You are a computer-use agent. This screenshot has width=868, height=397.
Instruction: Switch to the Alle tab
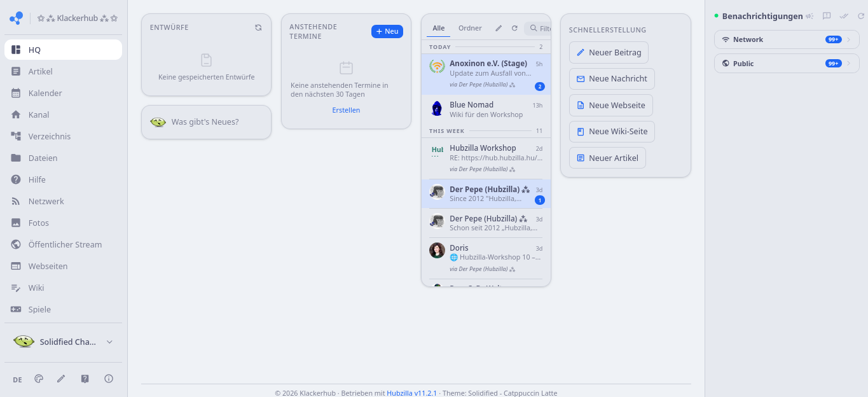[x=439, y=28]
